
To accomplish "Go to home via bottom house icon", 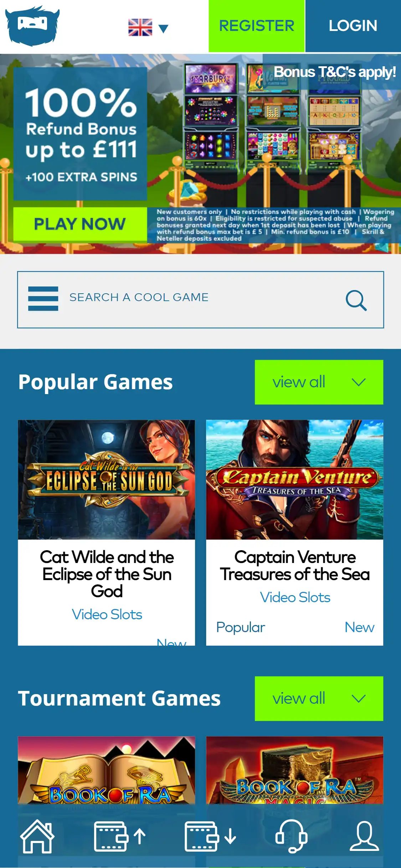I will click(37, 836).
